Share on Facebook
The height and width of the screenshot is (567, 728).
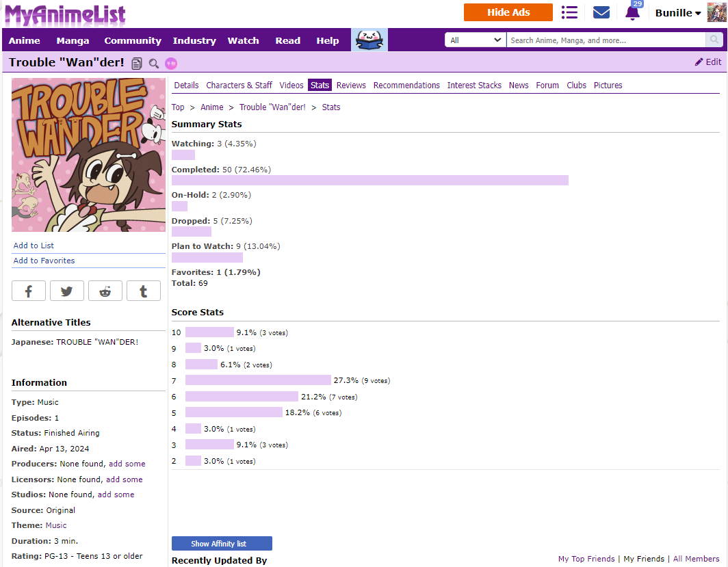[28, 291]
